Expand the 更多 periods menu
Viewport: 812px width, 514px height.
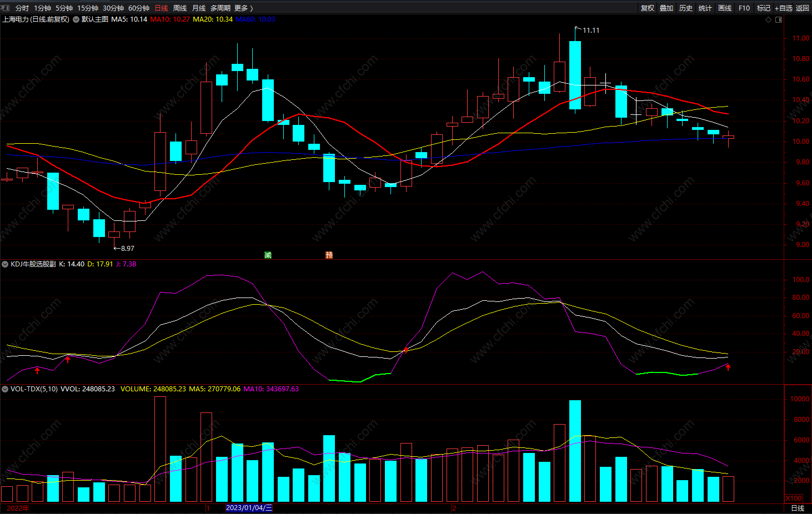click(243, 8)
